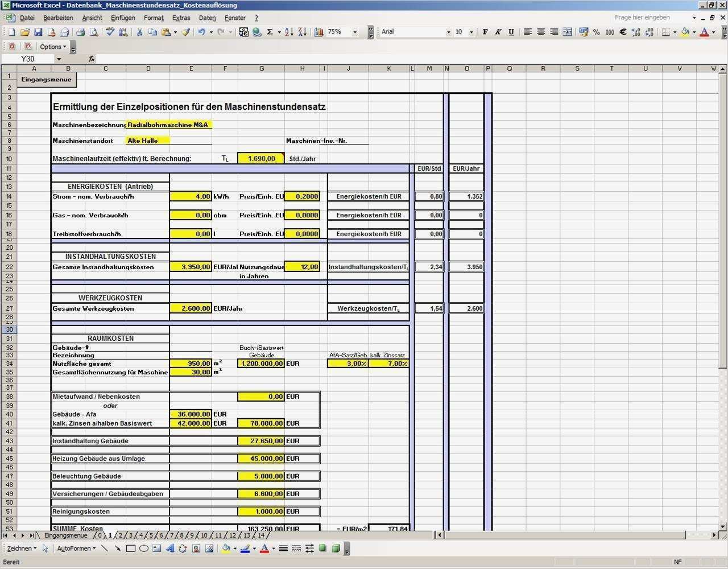Toggle underline formatting (U)
This screenshot has width=728, height=569.
pyautogui.click(x=511, y=32)
